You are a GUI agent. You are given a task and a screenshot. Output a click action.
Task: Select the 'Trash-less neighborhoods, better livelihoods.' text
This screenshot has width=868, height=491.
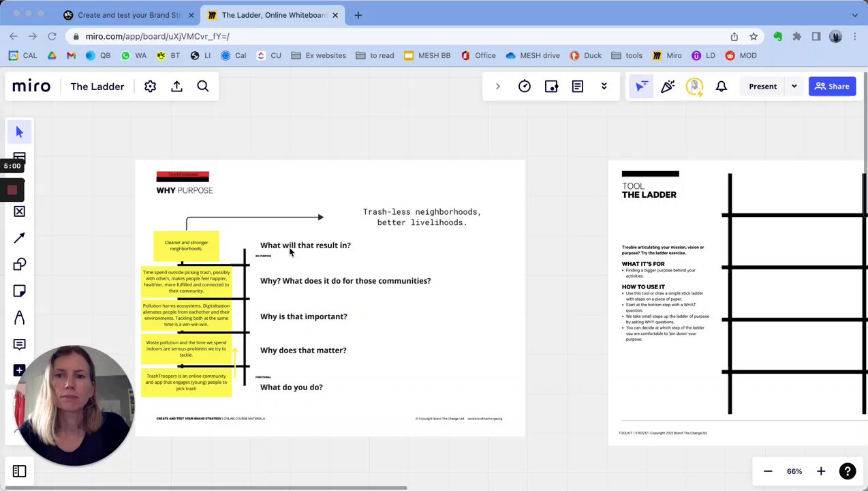[422, 217]
